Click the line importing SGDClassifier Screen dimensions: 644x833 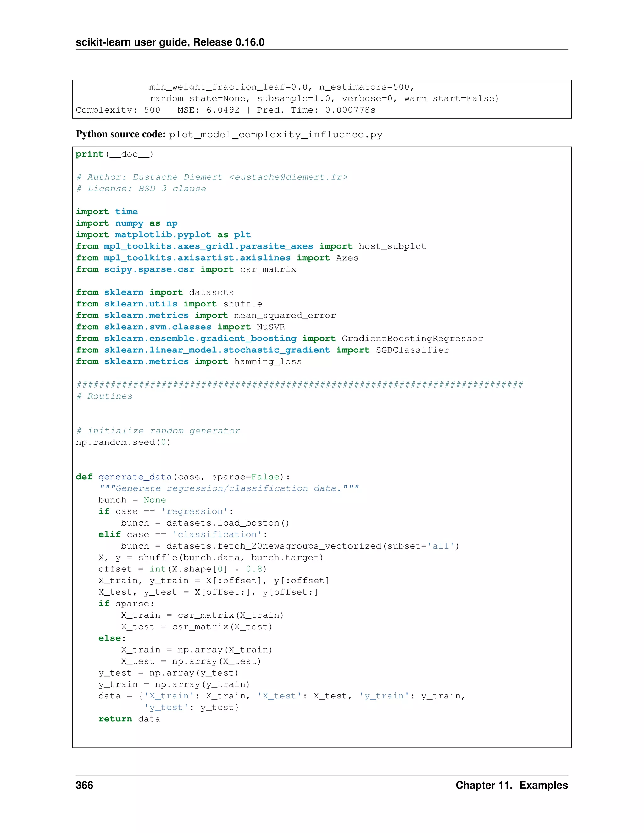pos(262,350)
